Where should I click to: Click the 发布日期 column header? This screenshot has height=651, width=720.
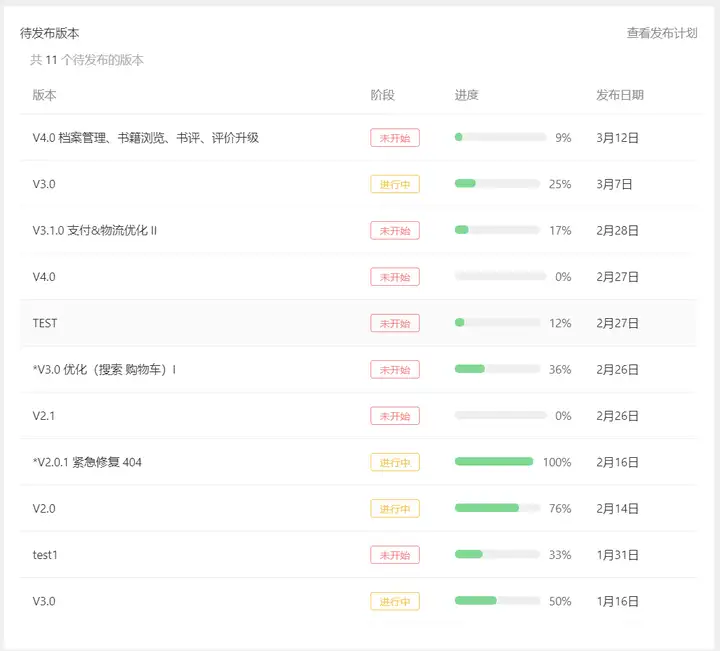point(620,95)
